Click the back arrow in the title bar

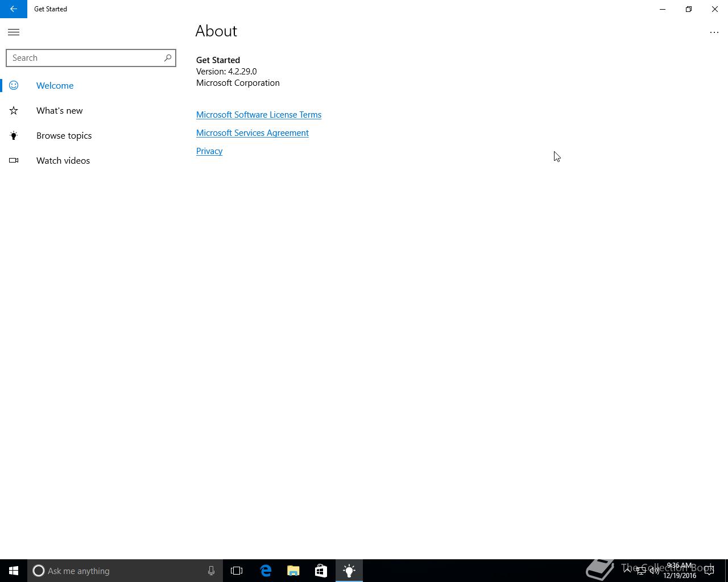(13, 9)
